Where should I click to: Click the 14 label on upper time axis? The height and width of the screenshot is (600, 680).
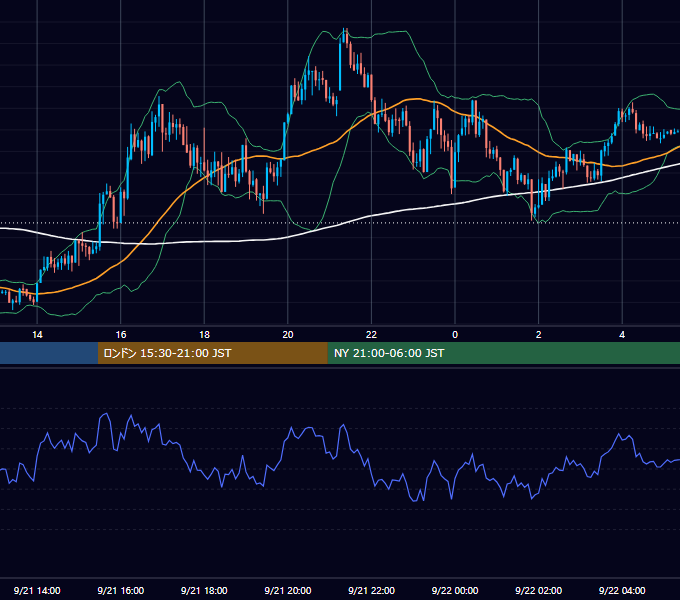coord(37,335)
